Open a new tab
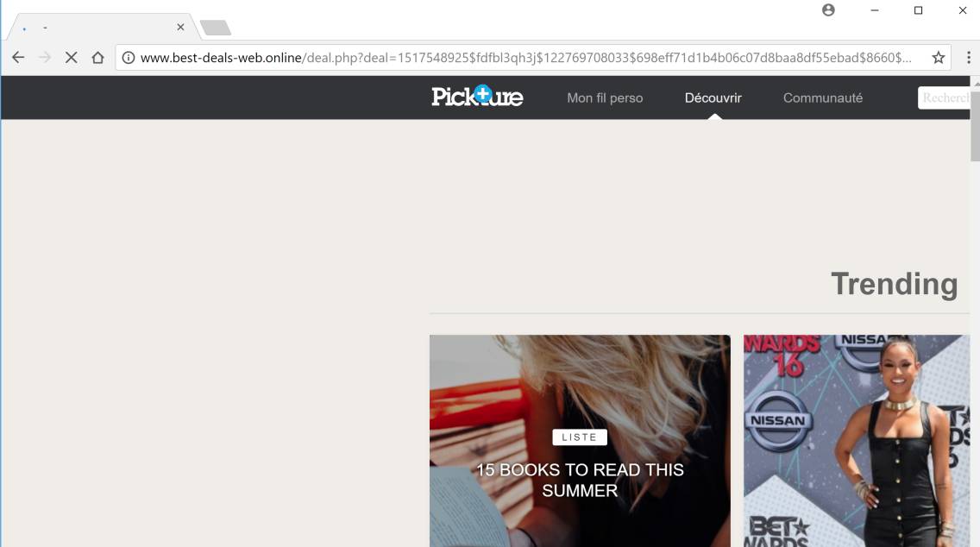Viewport: 980px width, 547px height. point(216,28)
